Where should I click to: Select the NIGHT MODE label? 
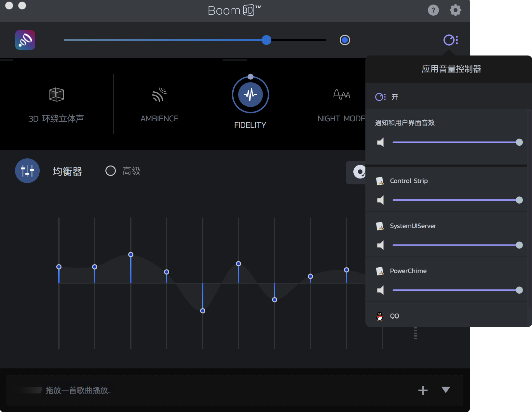tap(341, 119)
